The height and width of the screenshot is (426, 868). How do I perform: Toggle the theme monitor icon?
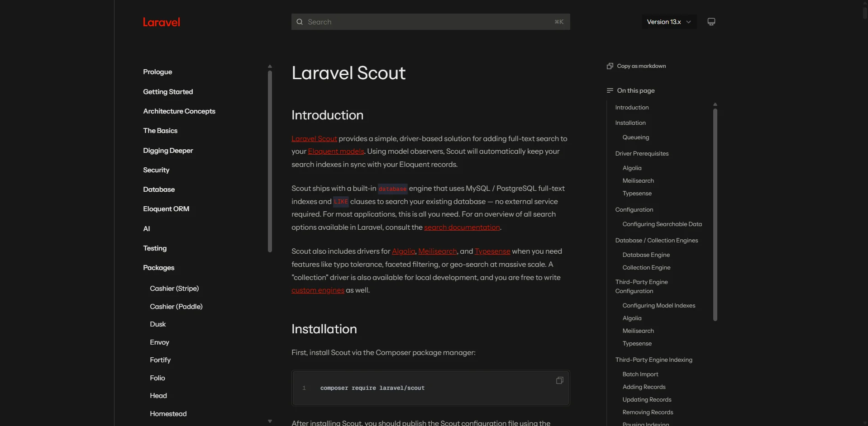711,22
